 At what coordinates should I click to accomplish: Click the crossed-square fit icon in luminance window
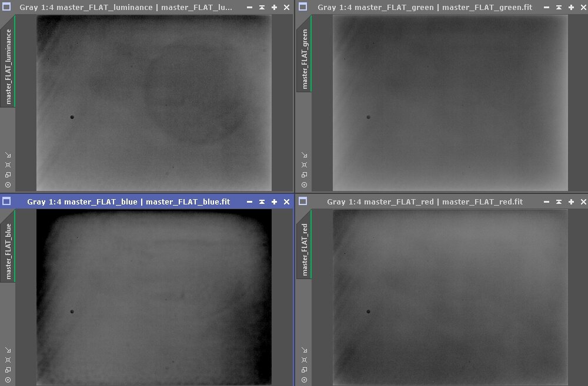pos(8,165)
